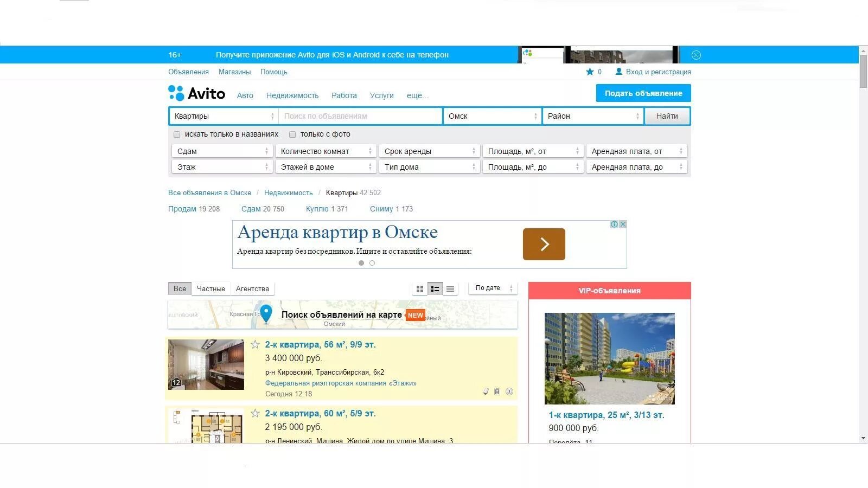Filter by Продам 19 208
868x488 pixels.
point(194,209)
